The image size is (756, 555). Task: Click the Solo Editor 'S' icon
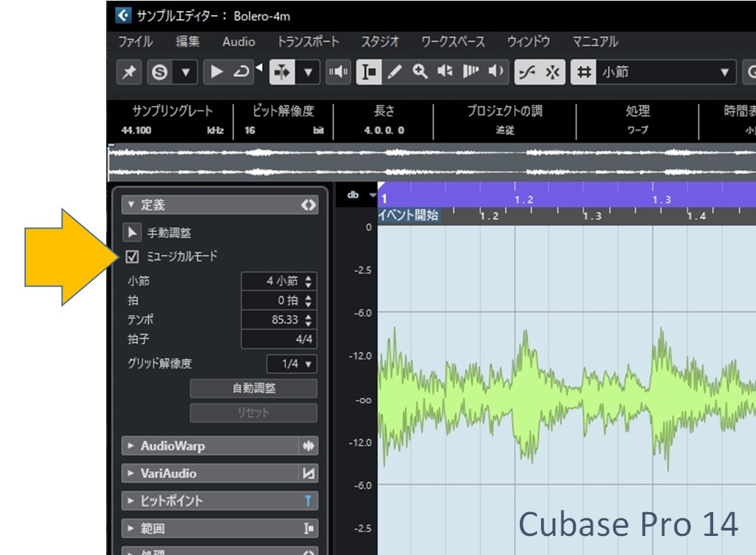(159, 72)
